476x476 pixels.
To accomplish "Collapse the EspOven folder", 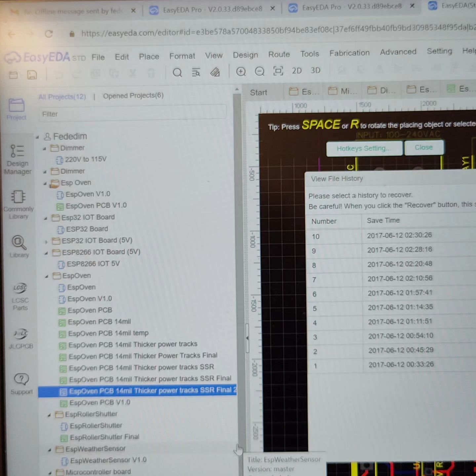I will (47, 276).
